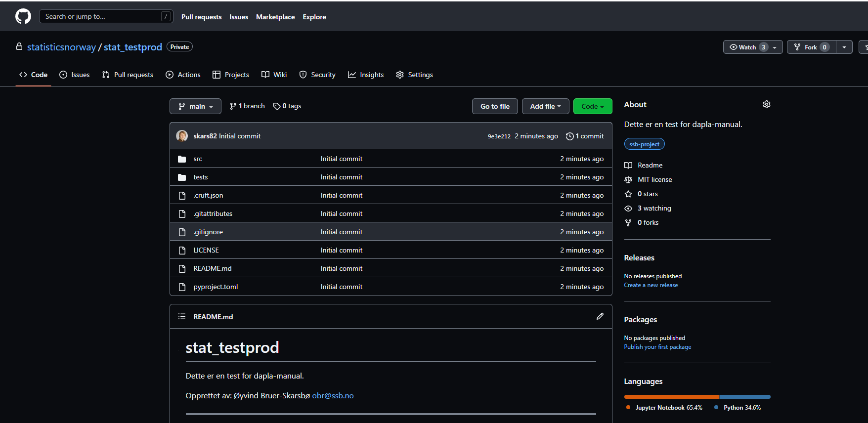Click the eye icon beside 3 watching
Image resolution: width=868 pixels, height=423 pixels.
pos(628,209)
